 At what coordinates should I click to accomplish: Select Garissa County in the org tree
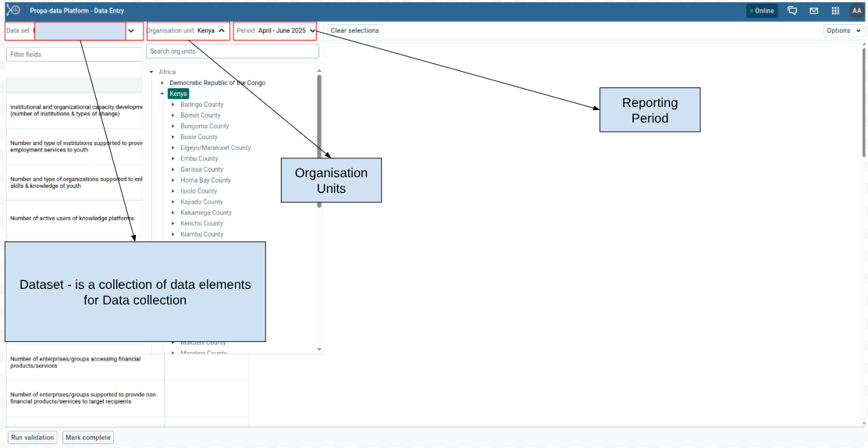click(x=201, y=169)
